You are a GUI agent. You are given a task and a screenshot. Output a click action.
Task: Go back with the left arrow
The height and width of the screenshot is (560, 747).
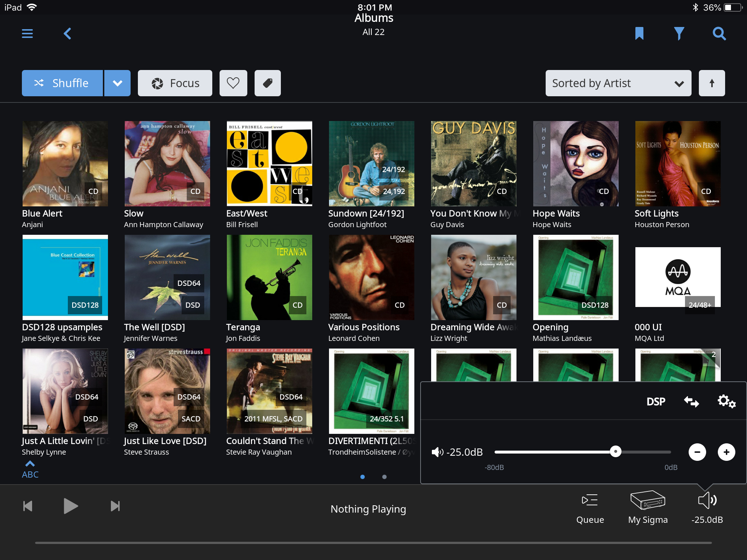[67, 34]
